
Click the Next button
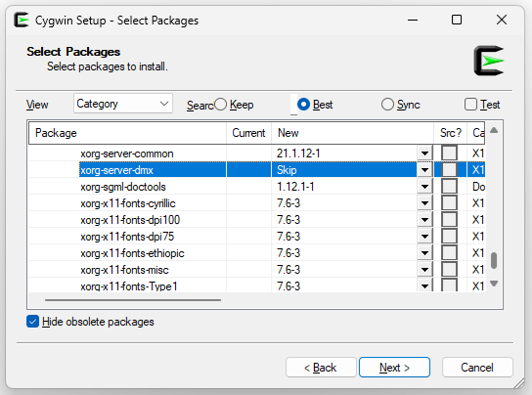coord(394,368)
